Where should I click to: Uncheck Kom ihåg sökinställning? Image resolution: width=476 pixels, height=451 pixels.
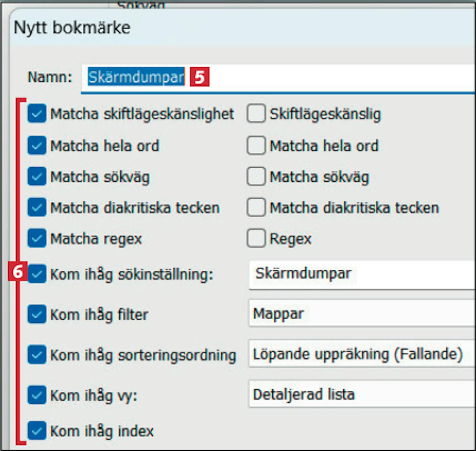(x=37, y=274)
